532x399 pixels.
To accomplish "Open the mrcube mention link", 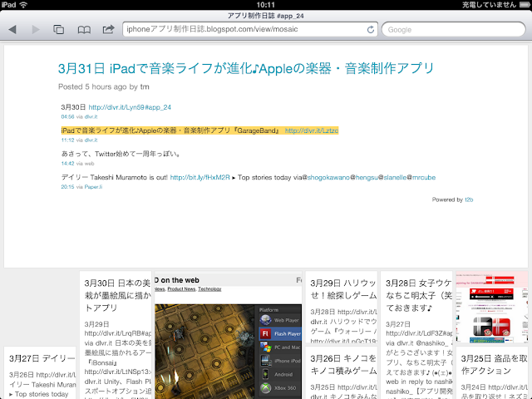I will tap(424, 177).
